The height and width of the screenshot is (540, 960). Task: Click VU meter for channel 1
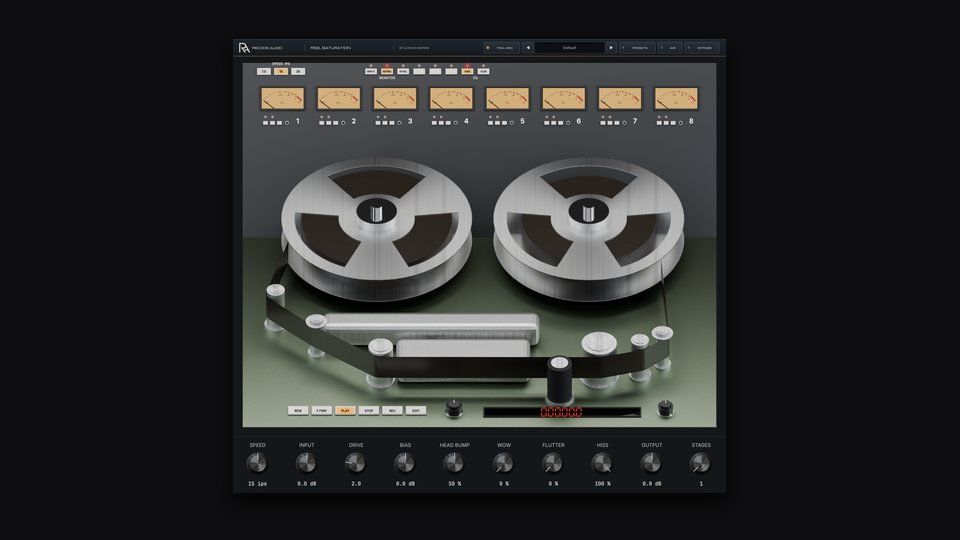click(282, 99)
